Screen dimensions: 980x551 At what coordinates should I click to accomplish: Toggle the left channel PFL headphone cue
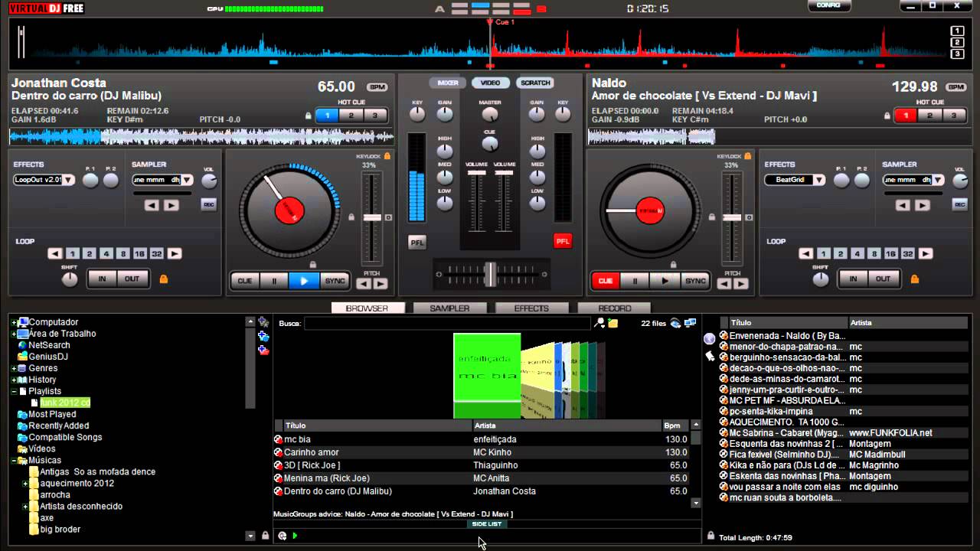pyautogui.click(x=417, y=241)
